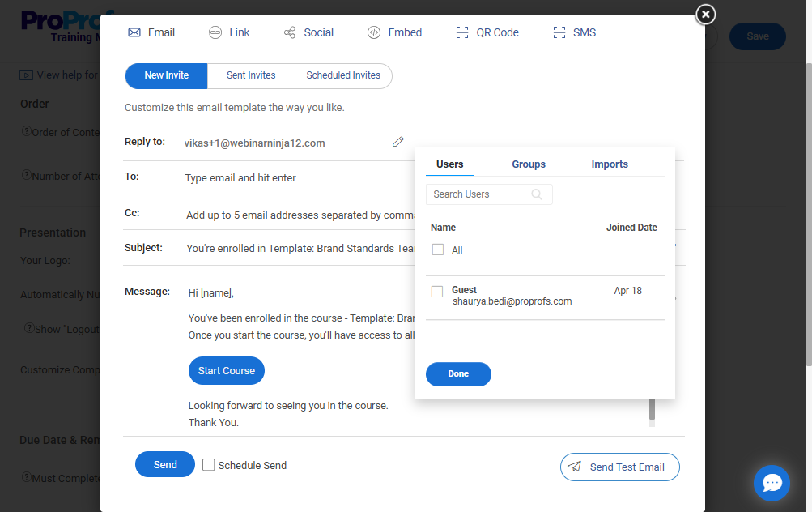Click the search magnifier in Search Users
This screenshot has width=812, height=512.
click(x=537, y=194)
